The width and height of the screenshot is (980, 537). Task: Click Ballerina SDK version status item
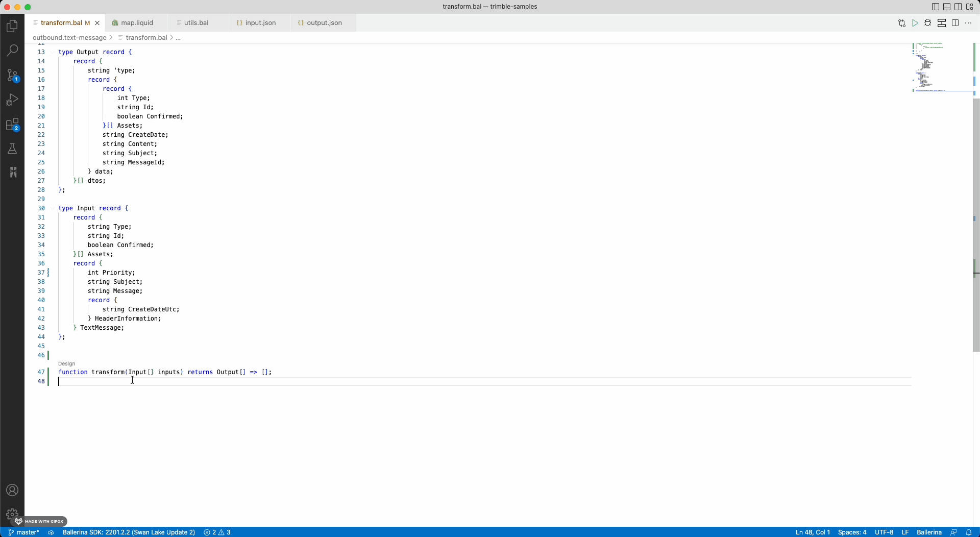pyautogui.click(x=129, y=532)
